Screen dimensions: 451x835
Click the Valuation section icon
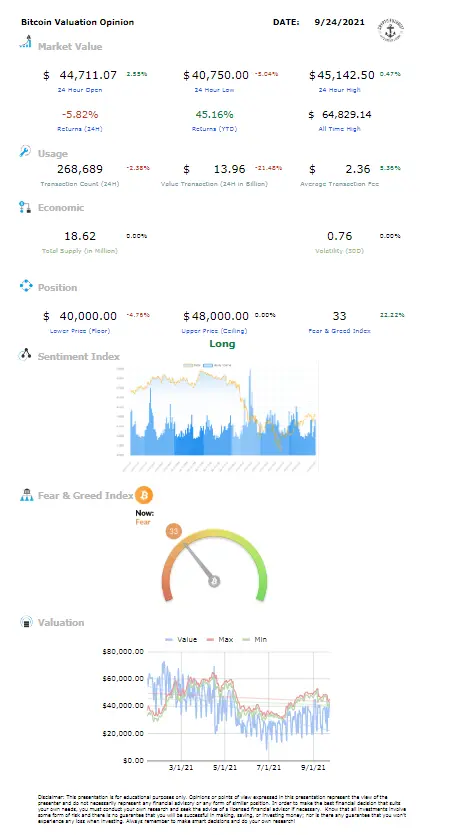pos(26,621)
